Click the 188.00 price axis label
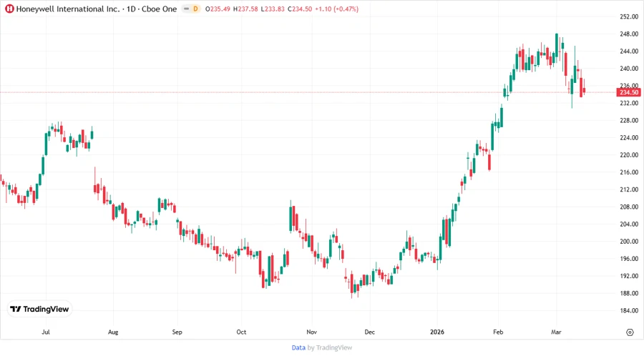The image size is (644, 356). coord(629,293)
